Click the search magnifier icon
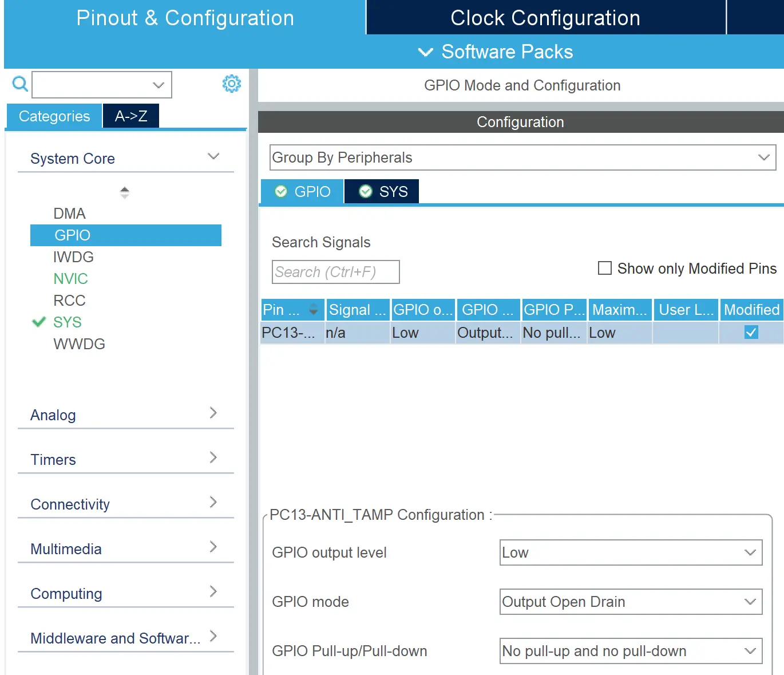784x675 pixels. click(20, 84)
